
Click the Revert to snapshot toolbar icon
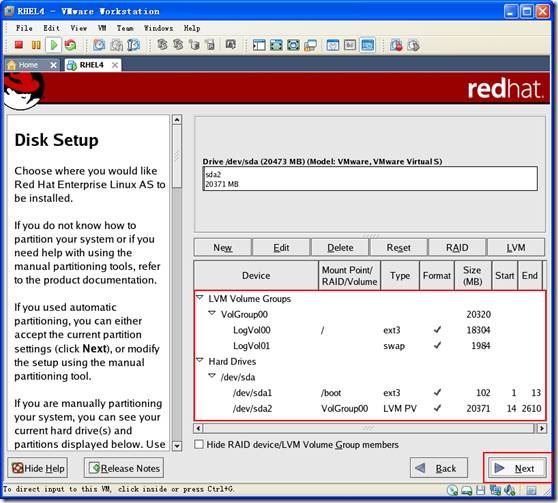(x=116, y=45)
